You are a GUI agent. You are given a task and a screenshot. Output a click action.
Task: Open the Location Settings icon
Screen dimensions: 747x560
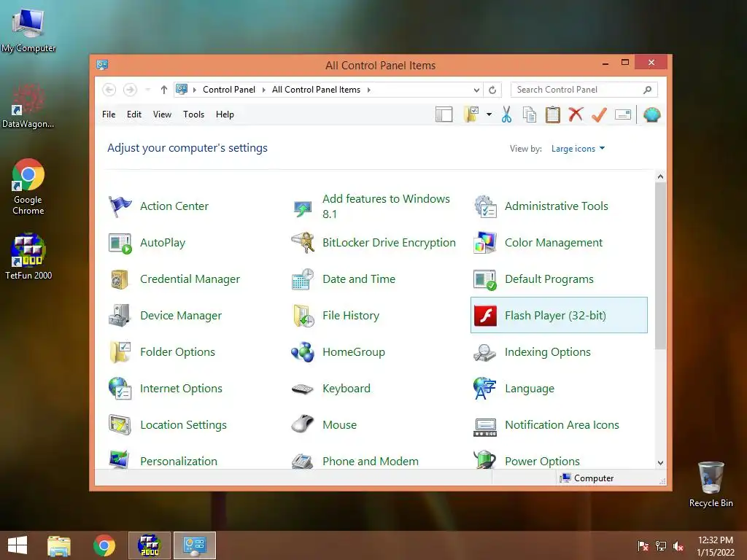pyautogui.click(x=120, y=425)
